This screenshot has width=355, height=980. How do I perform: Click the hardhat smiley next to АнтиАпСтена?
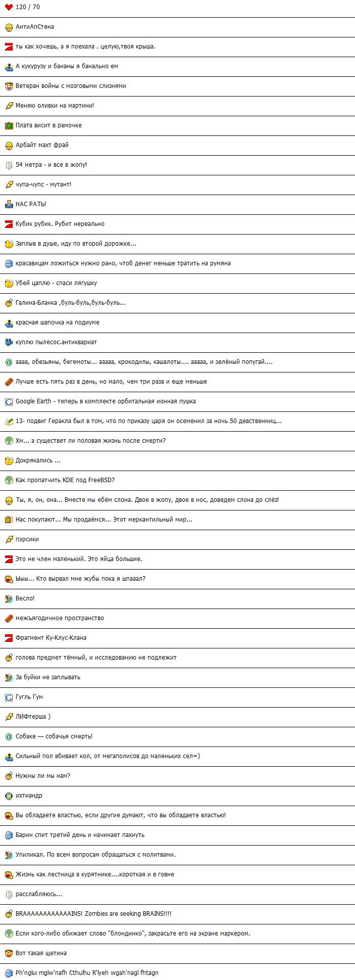tap(9, 27)
